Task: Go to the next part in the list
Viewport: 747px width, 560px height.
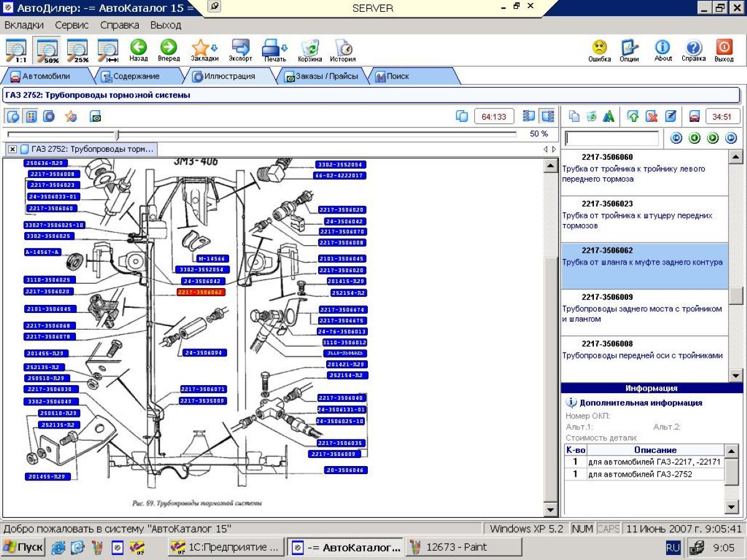Action: [x=713, y=138]
